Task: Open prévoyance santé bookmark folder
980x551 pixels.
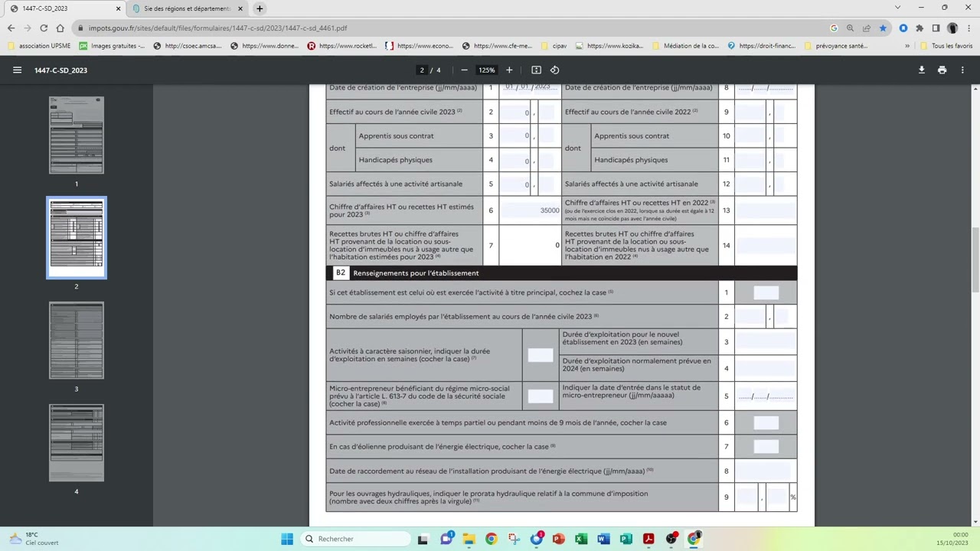Action: (x=835, y=46)
